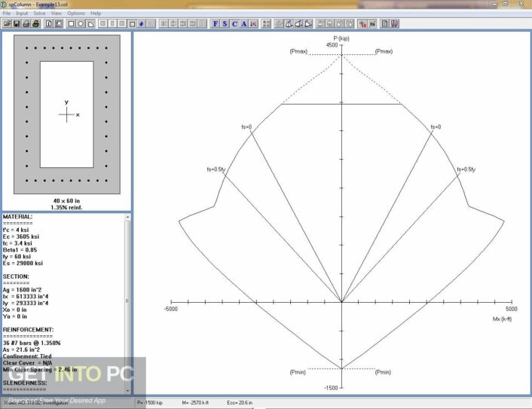The height and width of the screenshot is (409, 532).
Task: Click right (Pmax) label
Action: click(x=384, y=51)
